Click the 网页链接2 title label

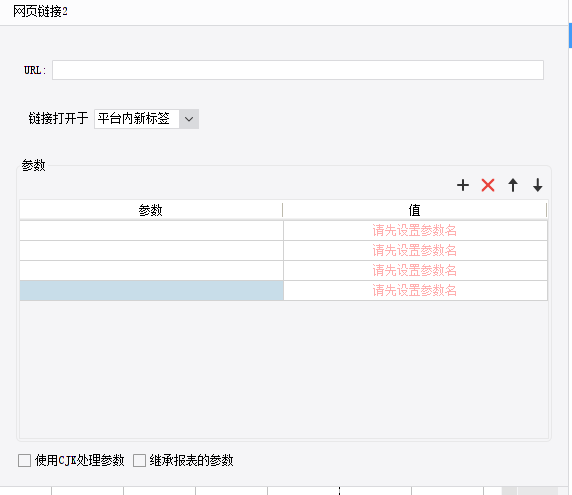[x=40, y=12]
